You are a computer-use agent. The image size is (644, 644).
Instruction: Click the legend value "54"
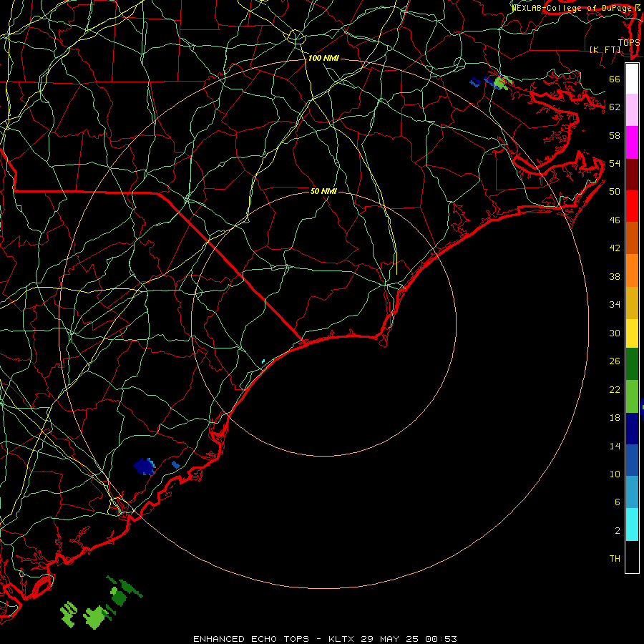[615, 163]
